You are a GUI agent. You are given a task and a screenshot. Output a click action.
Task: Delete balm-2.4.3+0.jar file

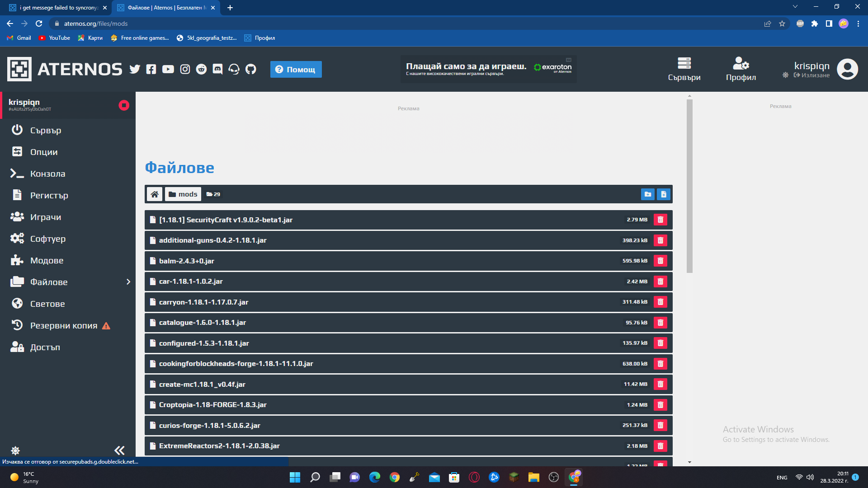tap(660, 261)
